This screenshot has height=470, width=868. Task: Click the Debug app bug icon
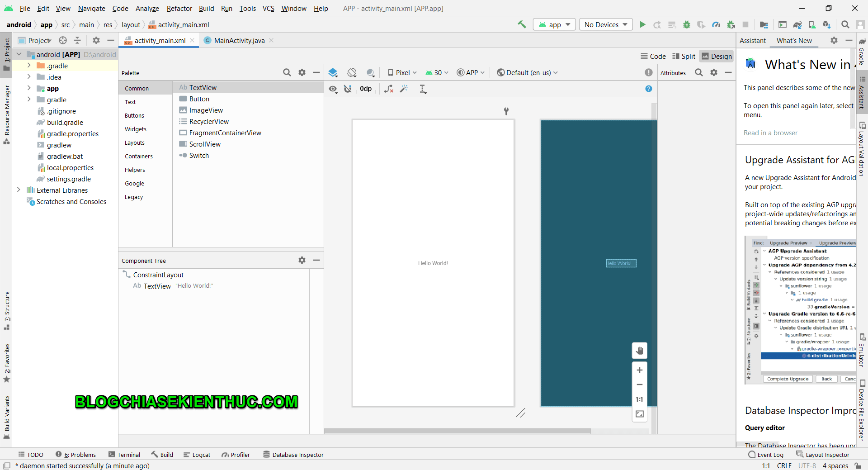pyautogui.click(x=687, y=24)
